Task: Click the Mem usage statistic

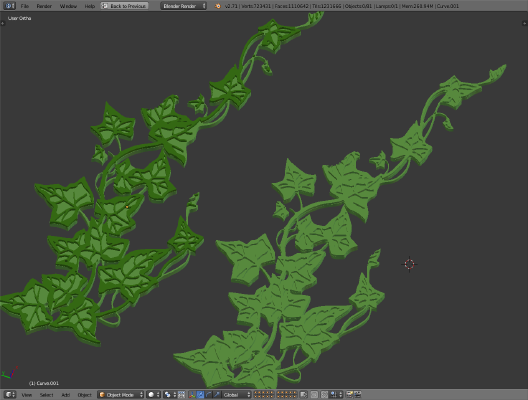Action: [418, 6]
